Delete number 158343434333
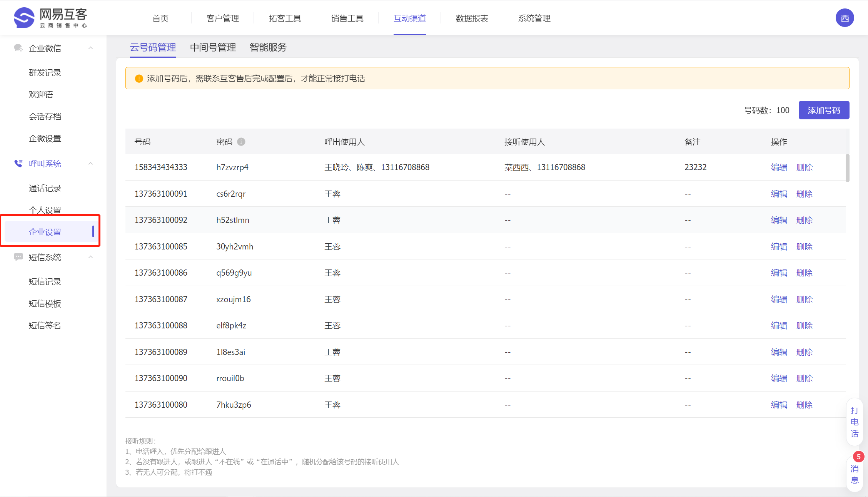 coord(805,167)
